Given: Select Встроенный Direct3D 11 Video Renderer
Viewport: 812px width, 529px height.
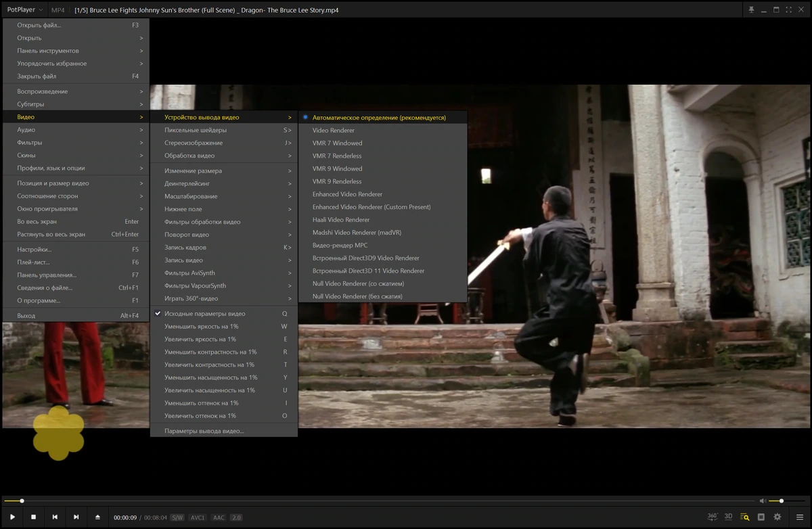Looking at the screenshot, I should coord(382,271).
